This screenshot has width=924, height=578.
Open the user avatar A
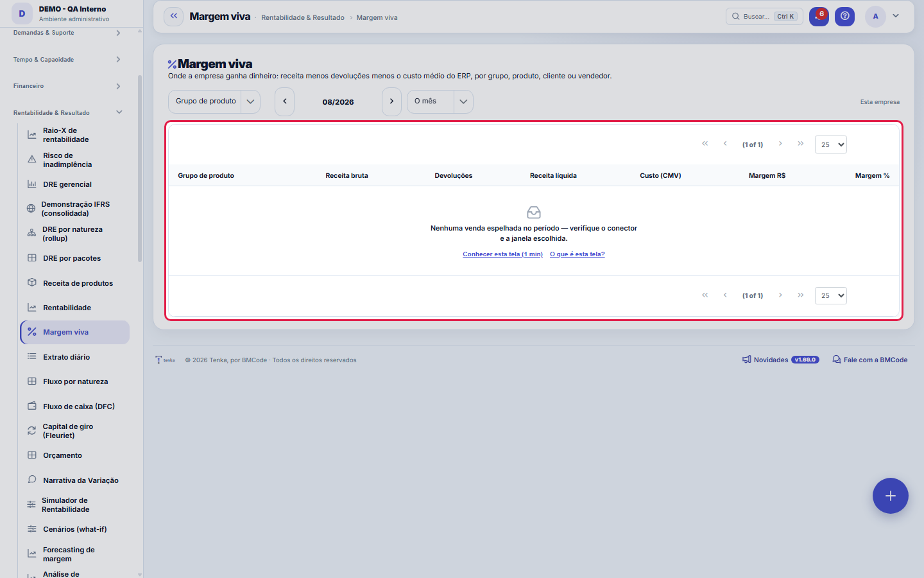point(875,16)
